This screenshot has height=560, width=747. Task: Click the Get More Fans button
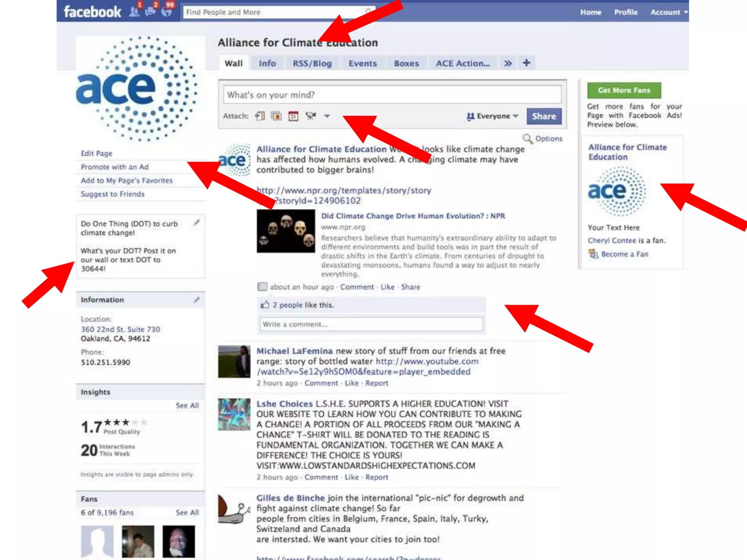click(x=624, y=90)
